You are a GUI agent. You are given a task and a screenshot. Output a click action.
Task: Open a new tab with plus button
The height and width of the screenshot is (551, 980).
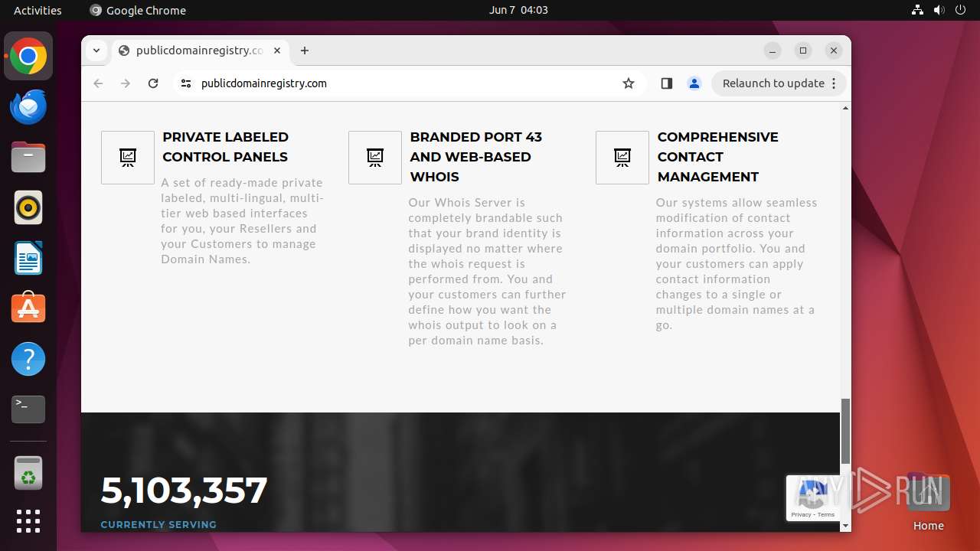click(305, 51)
